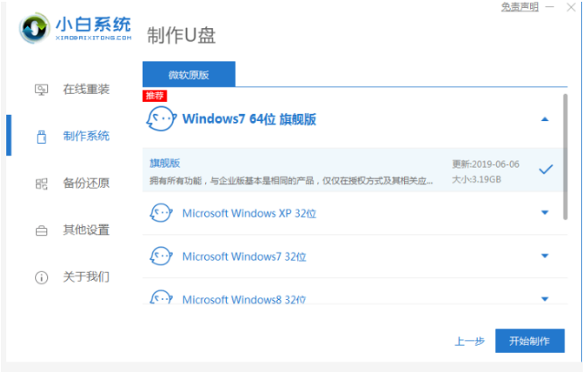588x372 pixels.
Task: Collapse the Windows7 64位 旗舰版 section
Action: click(544, 118)
